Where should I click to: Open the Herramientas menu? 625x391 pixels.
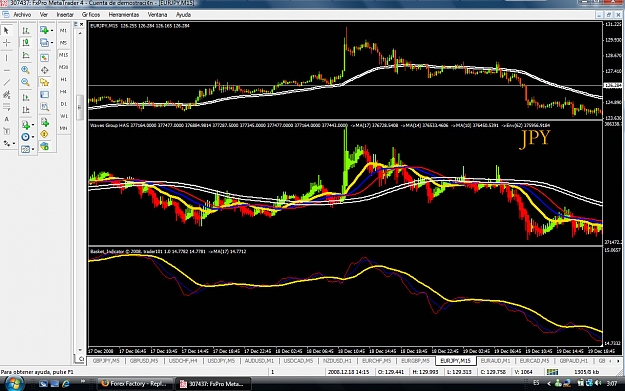pyautogui.click(x=124, y=15)
